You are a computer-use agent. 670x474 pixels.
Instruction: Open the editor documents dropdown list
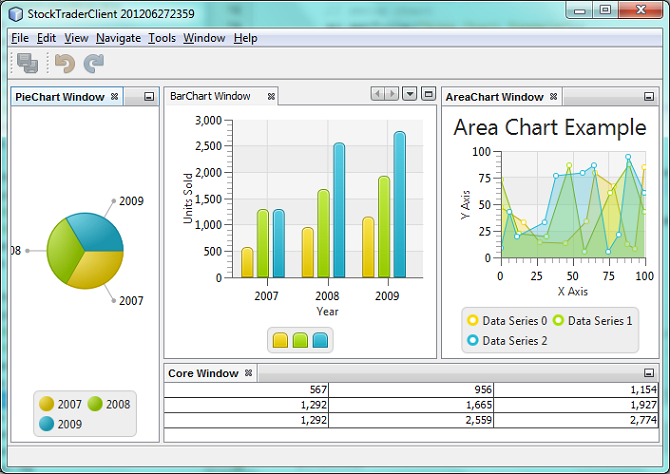pos(409,94)
